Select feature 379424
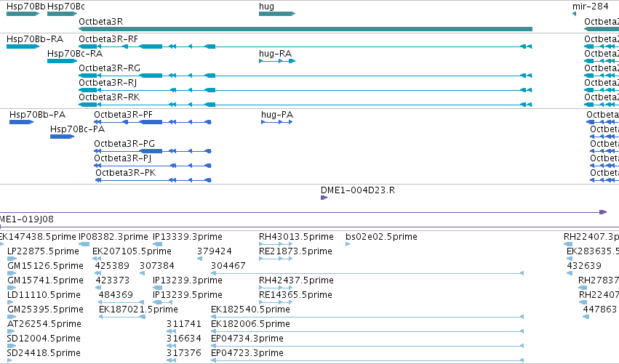The height and width of the screenshot is (364, 619). coord(215,251)
